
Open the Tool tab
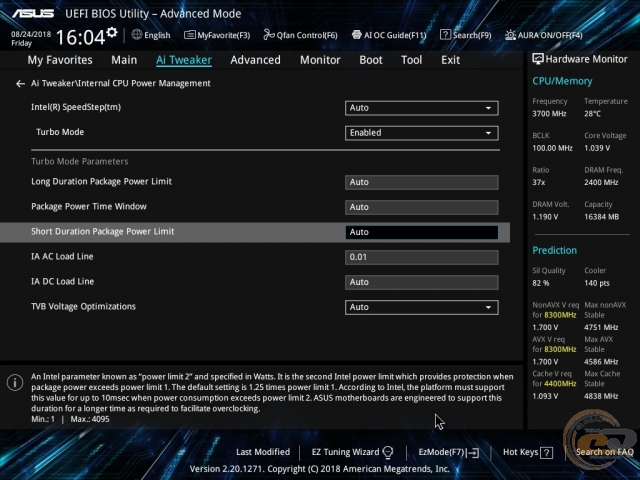411,60
